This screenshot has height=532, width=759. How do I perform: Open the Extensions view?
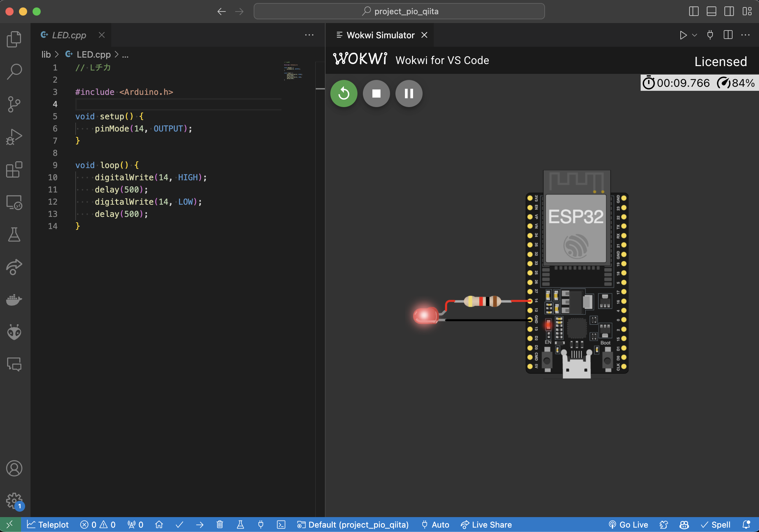click(14, 169)
